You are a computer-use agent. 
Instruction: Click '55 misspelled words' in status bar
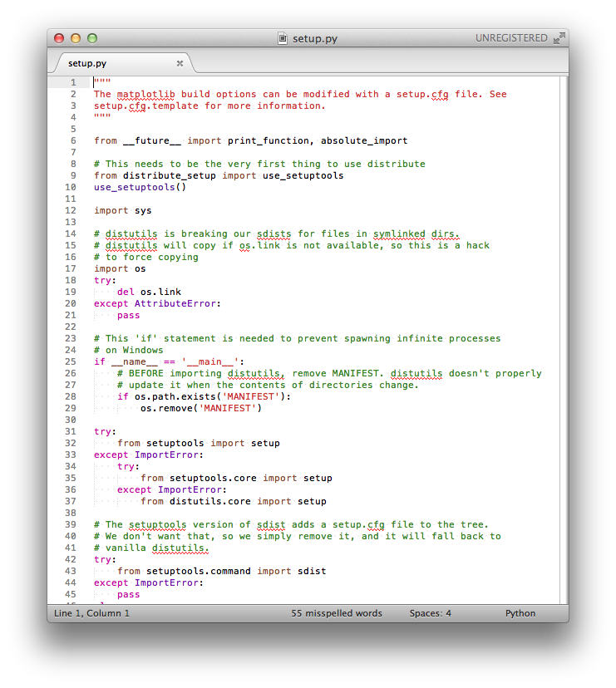[x=337, y=613]
